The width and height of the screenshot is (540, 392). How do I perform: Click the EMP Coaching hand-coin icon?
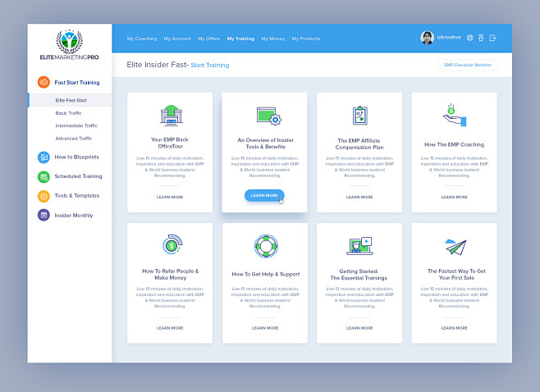coord(455,115)
